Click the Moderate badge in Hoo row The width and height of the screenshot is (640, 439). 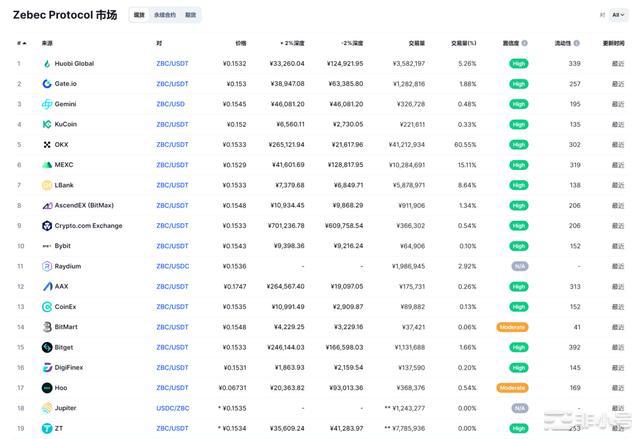[512, 388]
